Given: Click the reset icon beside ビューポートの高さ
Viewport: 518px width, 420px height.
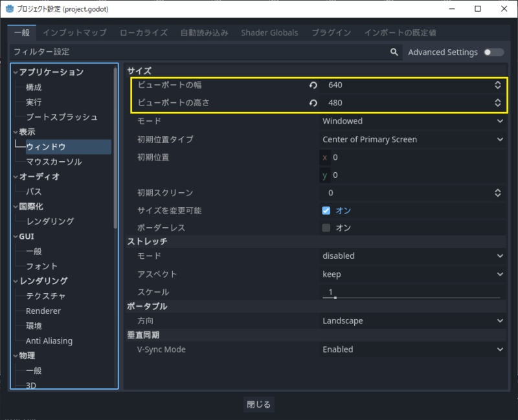Looking at the screenshot, I should coord(313,103).
